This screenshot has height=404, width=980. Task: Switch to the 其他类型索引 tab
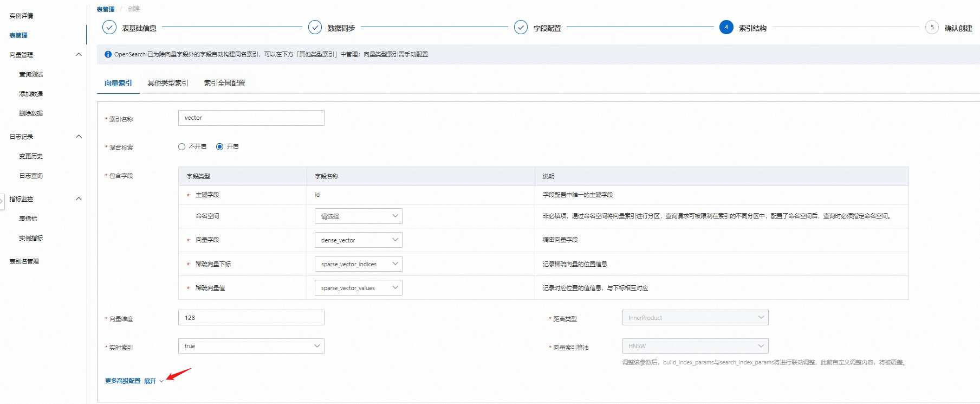[x=168, y=83]
